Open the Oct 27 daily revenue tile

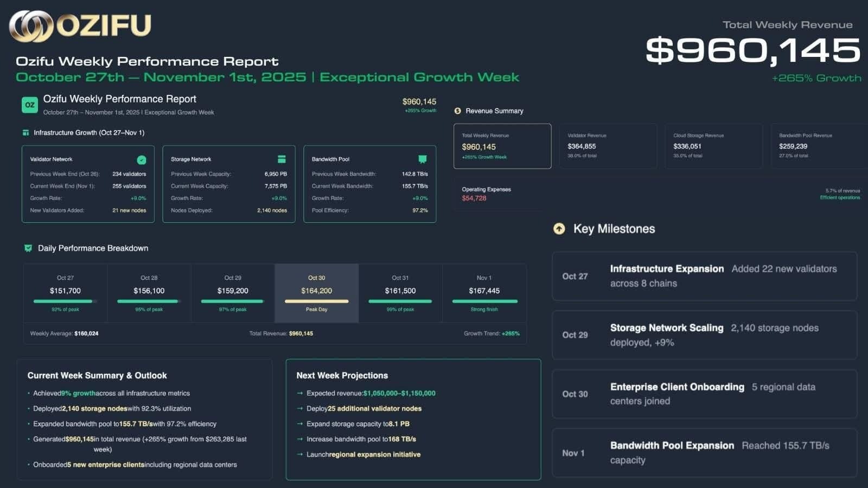(65, 293)
